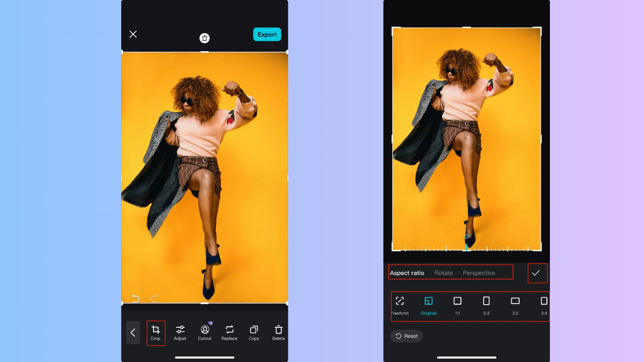Image resolution: width=644 pixels, height=362 pixels.
Task: Select the Cutout tool
Action: 205,332
